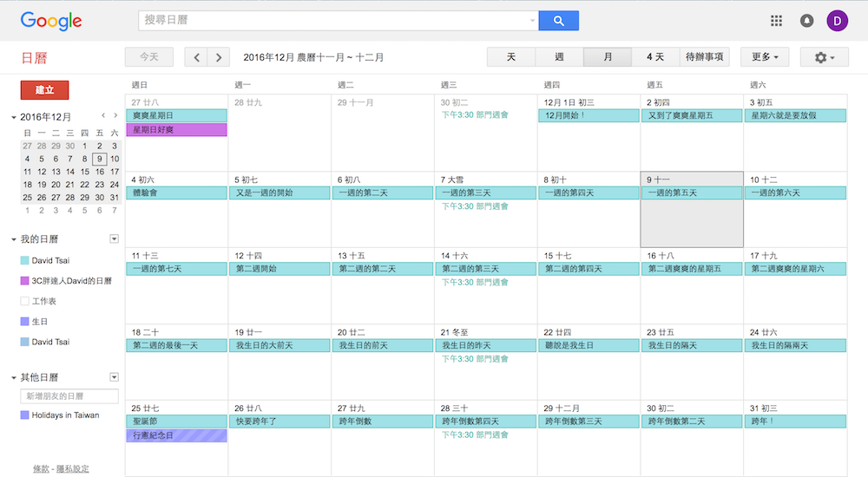Image resolution: width=868 pixels, height=477 pixels.
Task: Switch to 待辦事項 view
Action: click(x=705, y=57)
